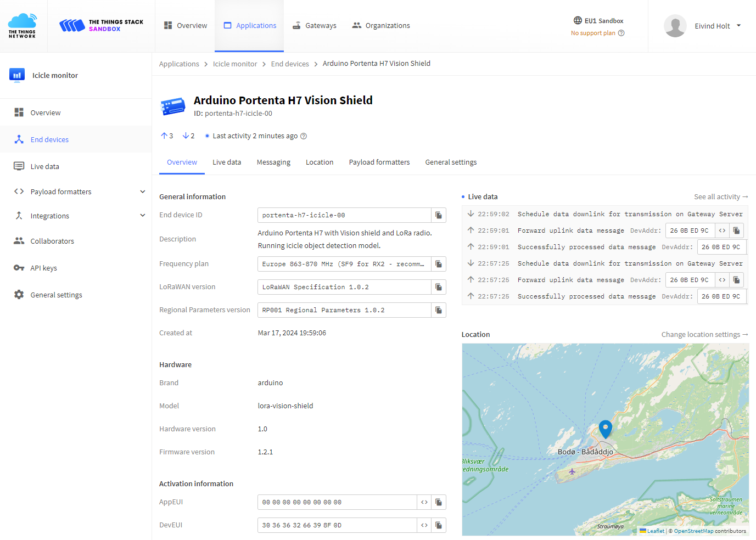
Task: Copy the End device ID value
Action: [x=438, y=215]
